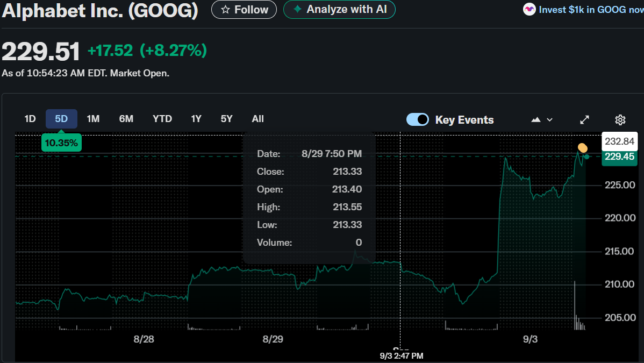
Task: Expand the chart to full screen
Action: (x=584, y=119)
